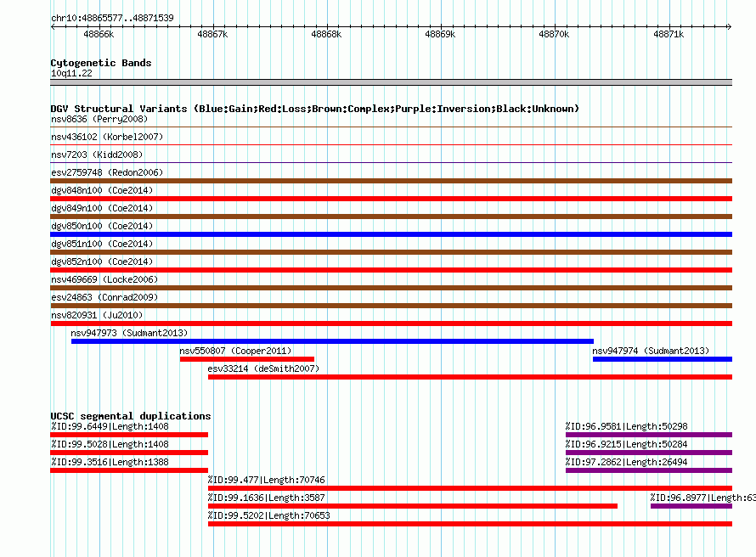Click the 48869k ruler tick label

point(440,34)
